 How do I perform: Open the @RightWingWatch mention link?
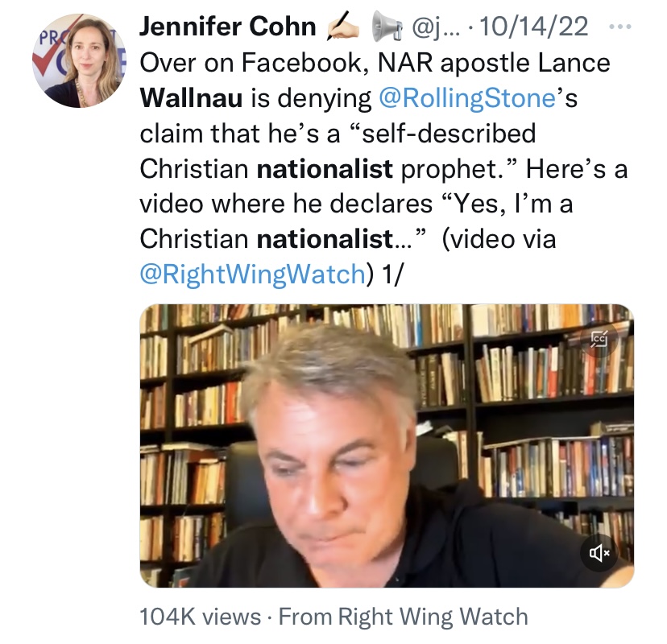coord(253,274)
